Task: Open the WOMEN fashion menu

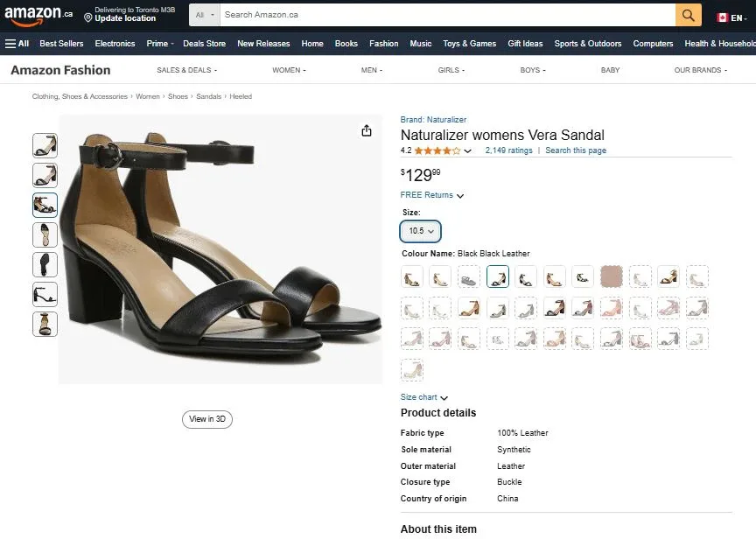Action: 289,70
